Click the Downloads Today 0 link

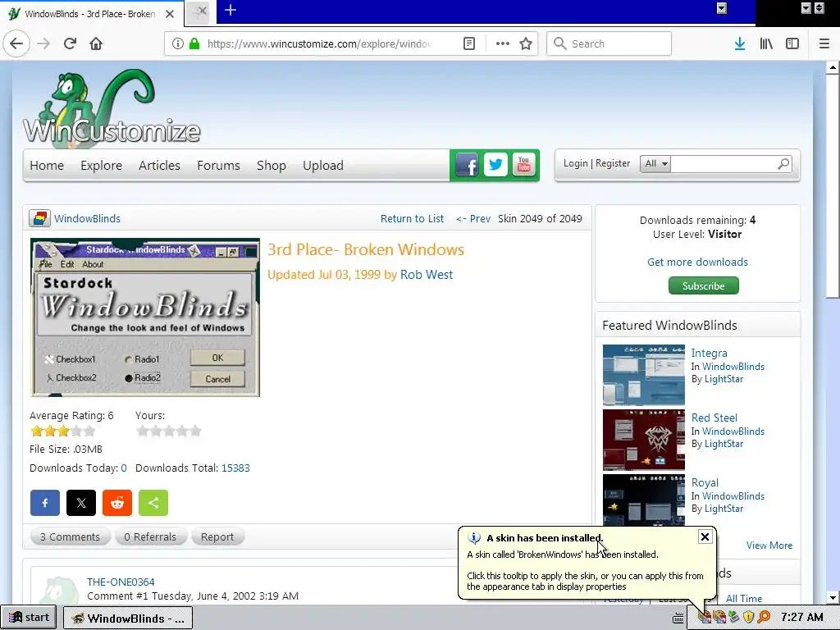(x=124, y=468)
